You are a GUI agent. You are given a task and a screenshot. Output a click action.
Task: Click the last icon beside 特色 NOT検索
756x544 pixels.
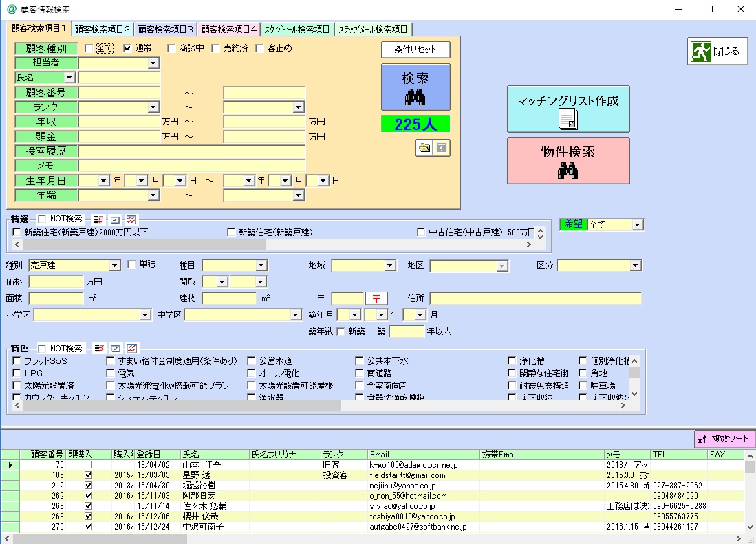(132, 348)
